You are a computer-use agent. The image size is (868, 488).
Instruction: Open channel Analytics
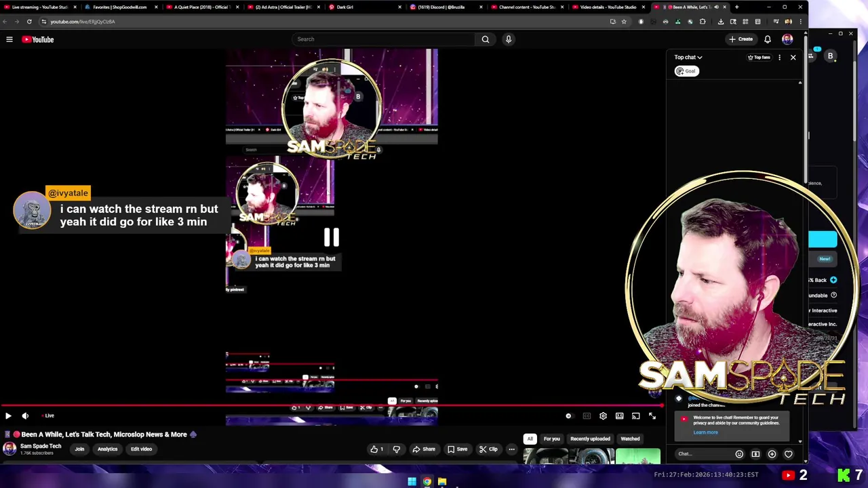(x=107, y=449)
